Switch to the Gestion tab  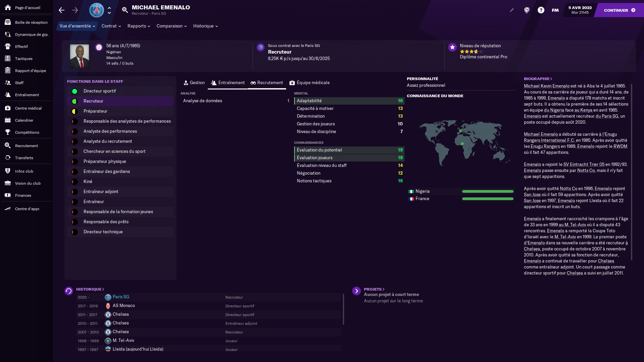pos(194,83)
